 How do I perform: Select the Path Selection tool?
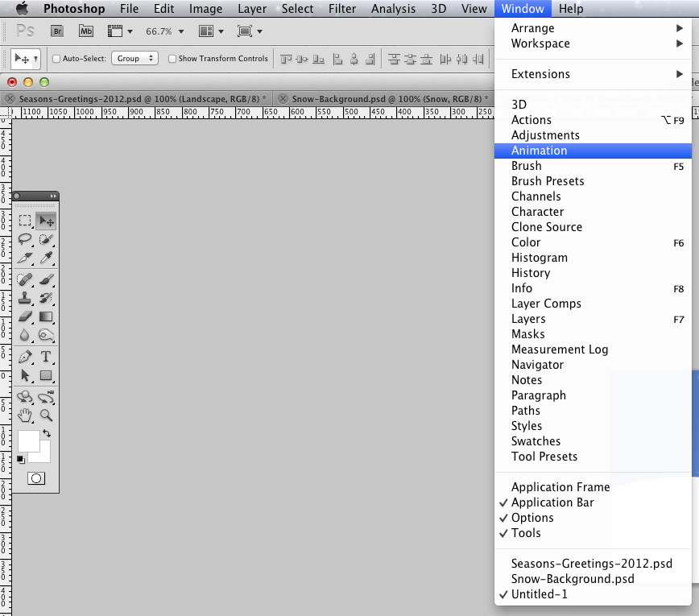click(x=25, y=375)
